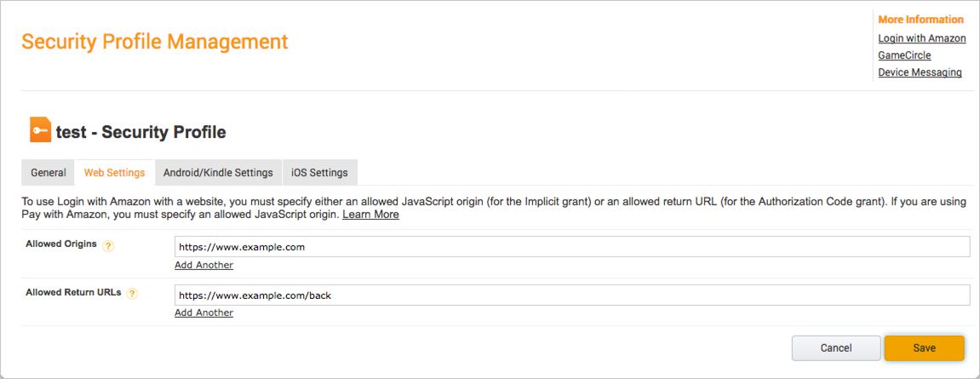The height and width of the screenshot is (379, 980).
Task: Visit the Device Messaging link
Action: click(920, 72)
